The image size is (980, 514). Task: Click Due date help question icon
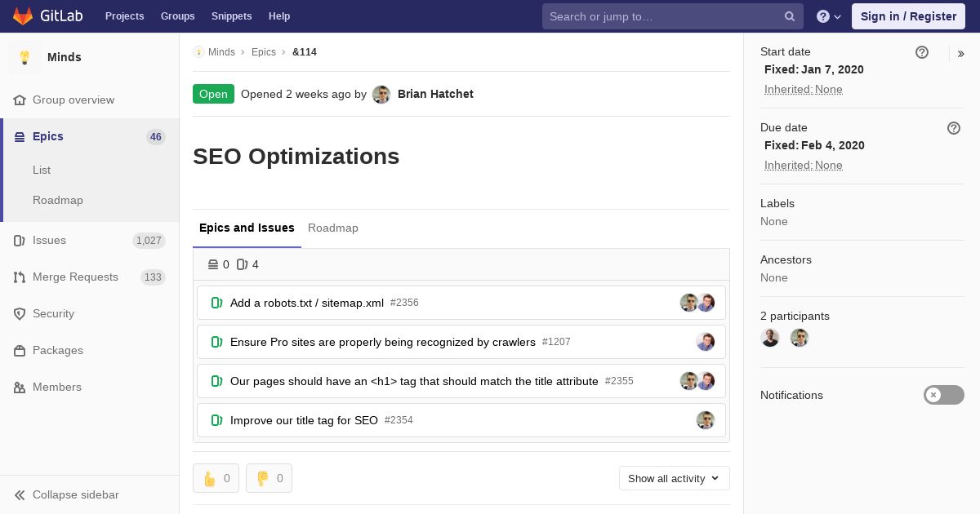click(x=954, y=128)
